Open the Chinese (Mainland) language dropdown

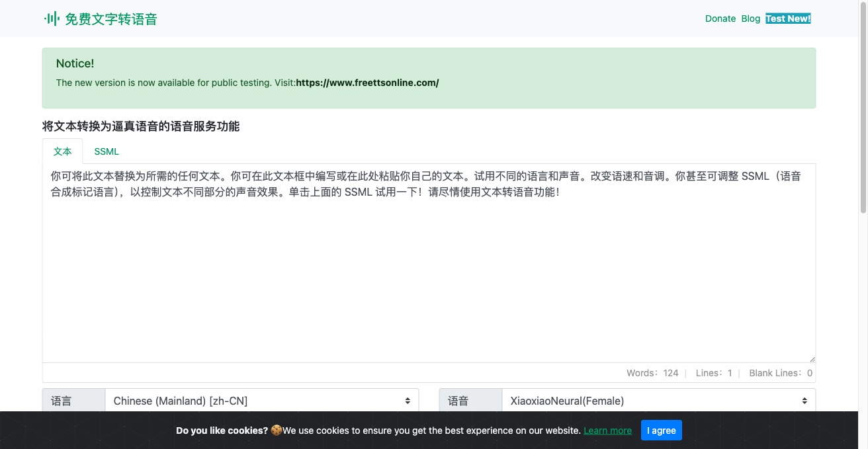point(261,401)
